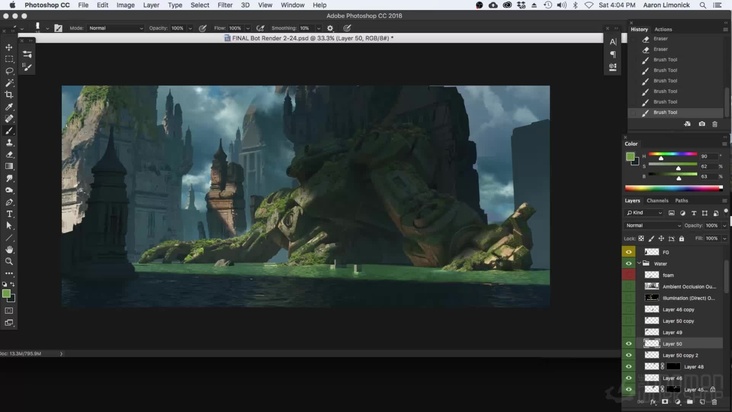Screen dimensions: 732x412
Task: Add layer style fx button
Action: pos(653,401)
